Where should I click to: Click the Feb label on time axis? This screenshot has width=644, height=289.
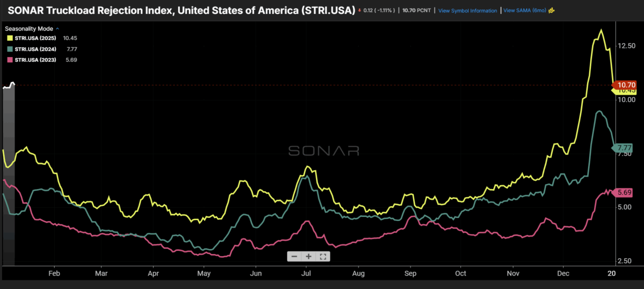(54, 273)
